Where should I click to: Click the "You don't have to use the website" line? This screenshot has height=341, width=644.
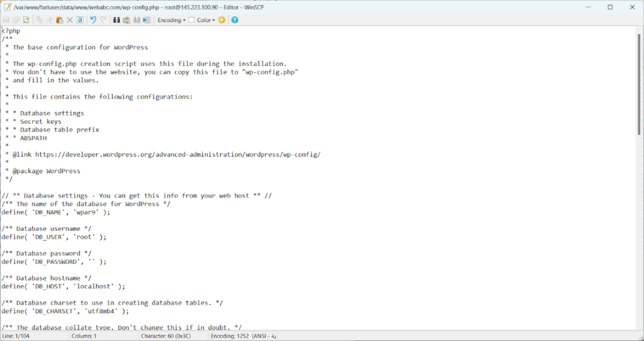(152, 72)
